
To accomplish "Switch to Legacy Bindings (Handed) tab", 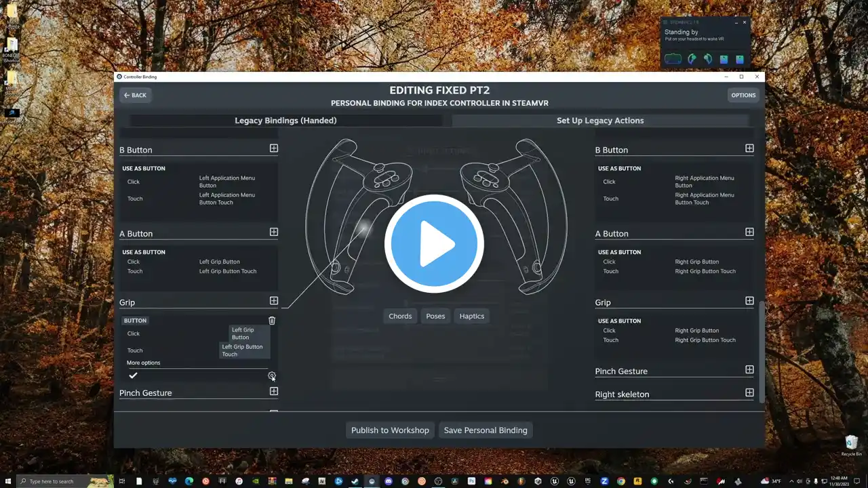I will point(285,121).
